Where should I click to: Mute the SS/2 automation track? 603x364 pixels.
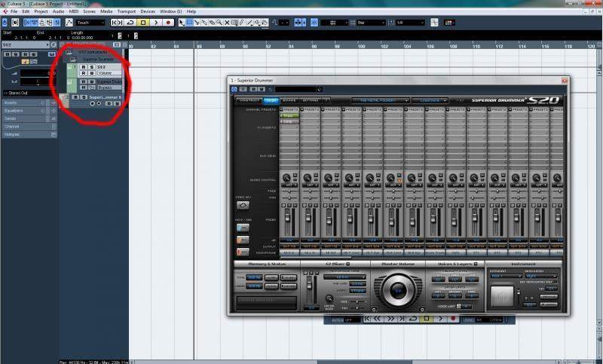(x=83, y=67)
